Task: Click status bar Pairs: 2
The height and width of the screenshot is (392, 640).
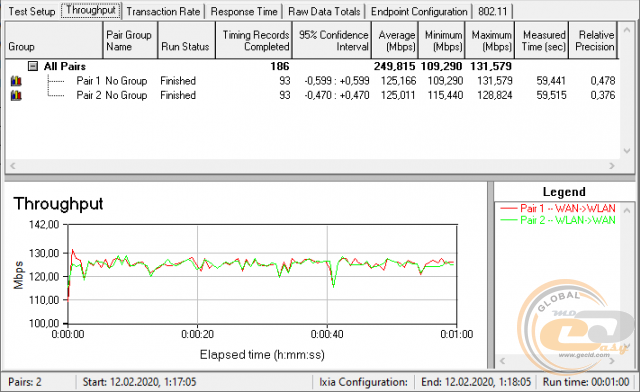Action: click(25, 382)
